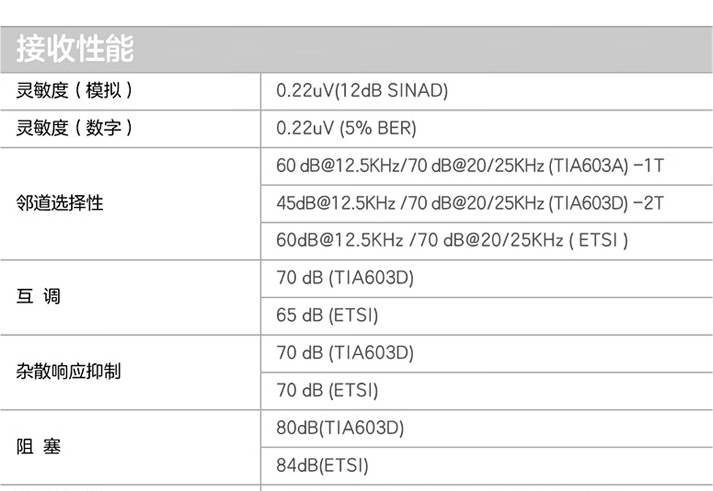Screen dimensions: 713x491
Task: Click the 0.22uV(12dB SINAD) value
Action: (x=361, y=90)
